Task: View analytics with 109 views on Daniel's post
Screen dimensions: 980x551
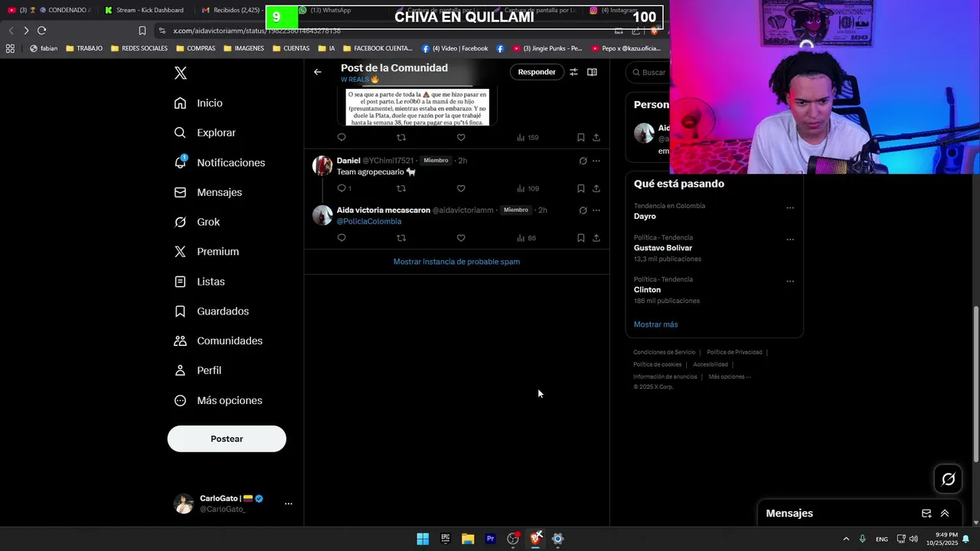Action: [x=528, y=188]
